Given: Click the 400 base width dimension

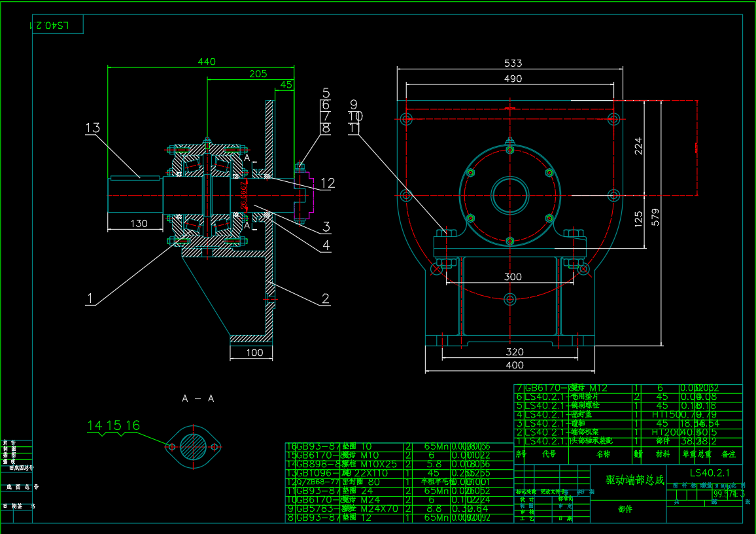Looking at the screenshot, I should 515,365.
